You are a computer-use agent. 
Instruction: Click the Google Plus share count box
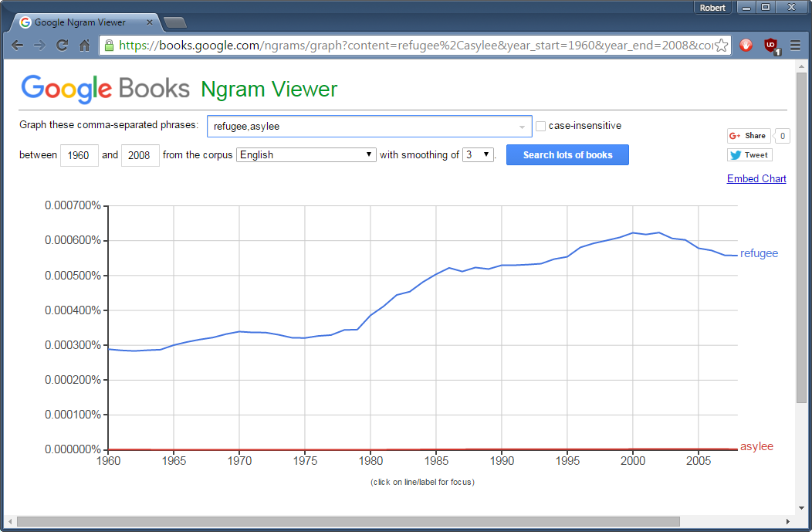(782, 136)
